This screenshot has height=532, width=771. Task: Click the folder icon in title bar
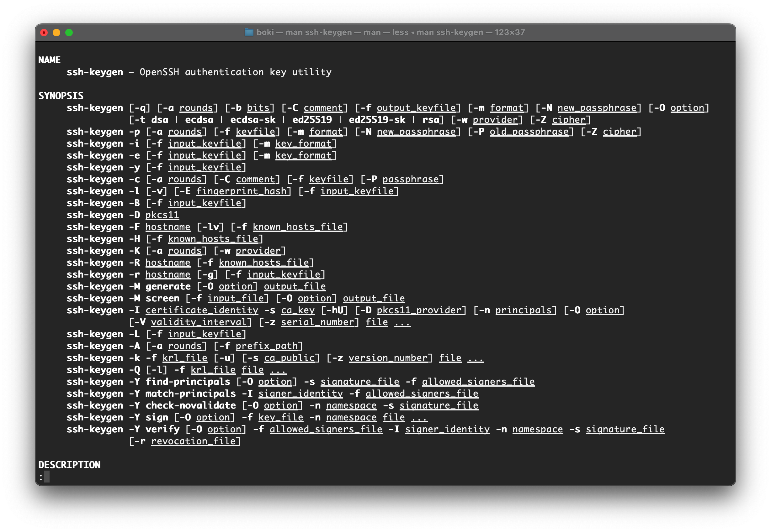click(248, 32)
